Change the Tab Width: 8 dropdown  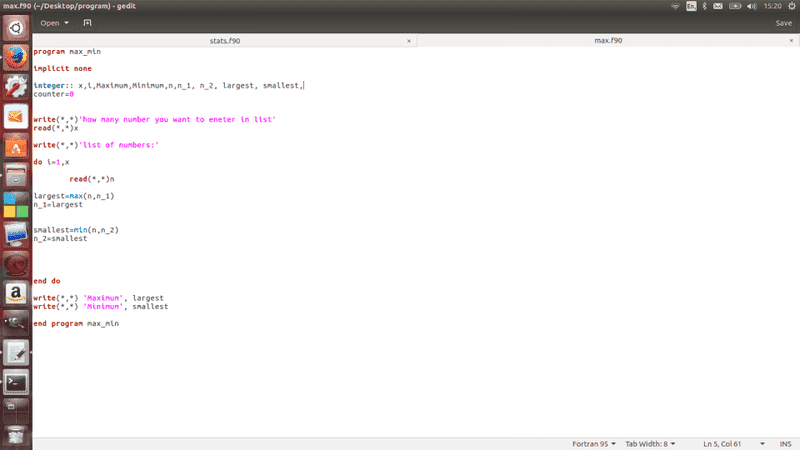[x=650, y=443]
